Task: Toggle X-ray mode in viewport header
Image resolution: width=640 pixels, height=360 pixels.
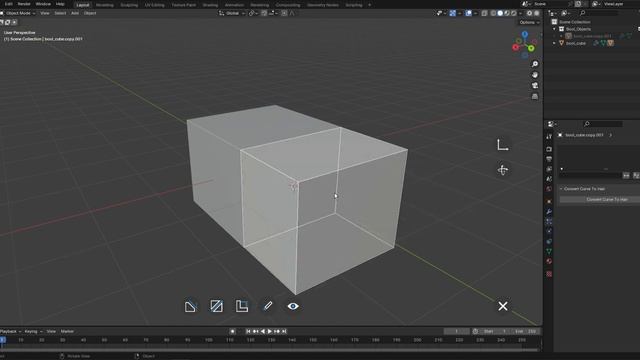Action: point(484,13)
